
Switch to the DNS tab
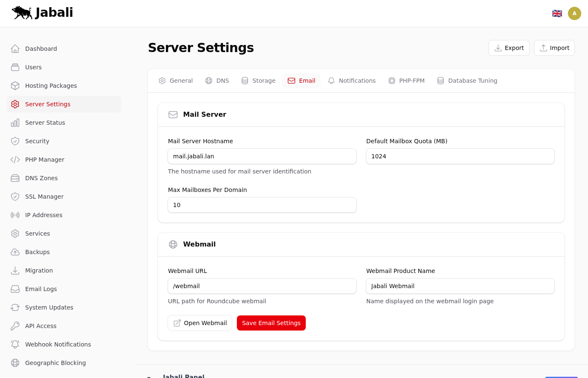pos(217,81)
